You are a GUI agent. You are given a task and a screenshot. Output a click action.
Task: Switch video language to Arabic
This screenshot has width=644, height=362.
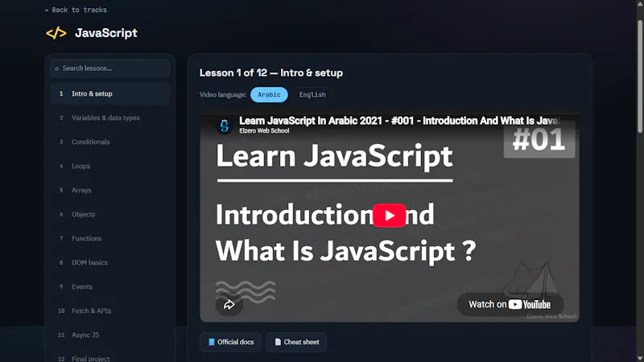269,95
